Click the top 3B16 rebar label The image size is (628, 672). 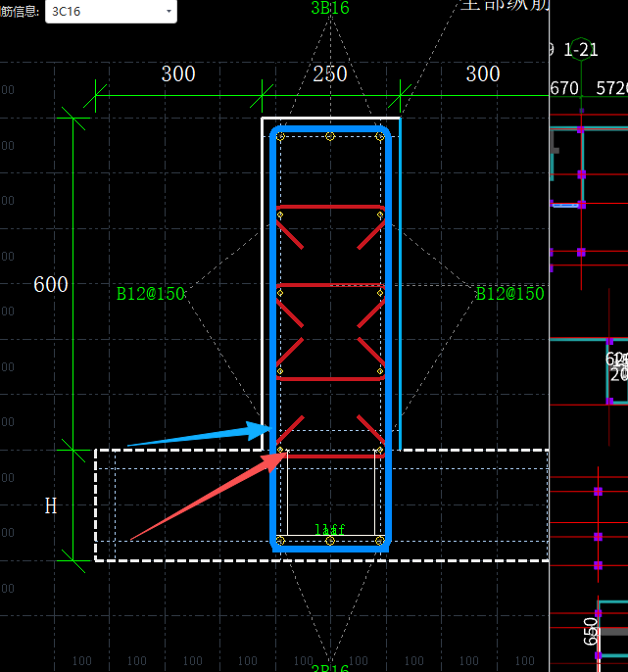pos(330,8)
